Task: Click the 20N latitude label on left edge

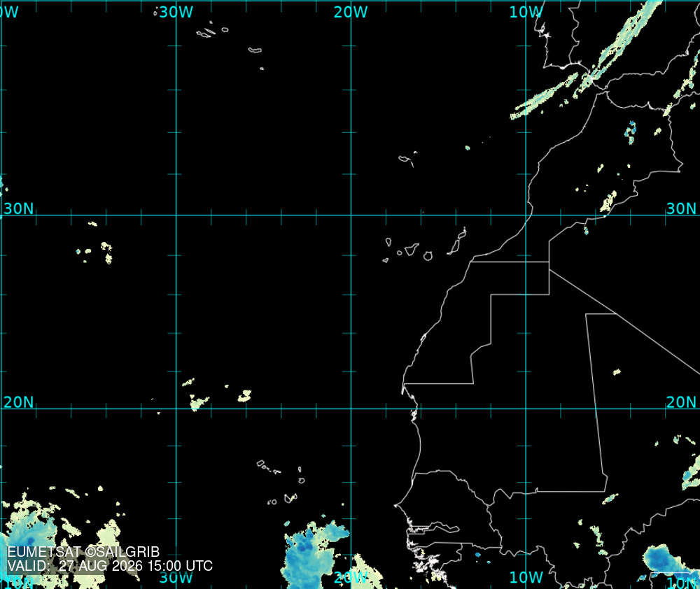Action: tap(19, 402)
